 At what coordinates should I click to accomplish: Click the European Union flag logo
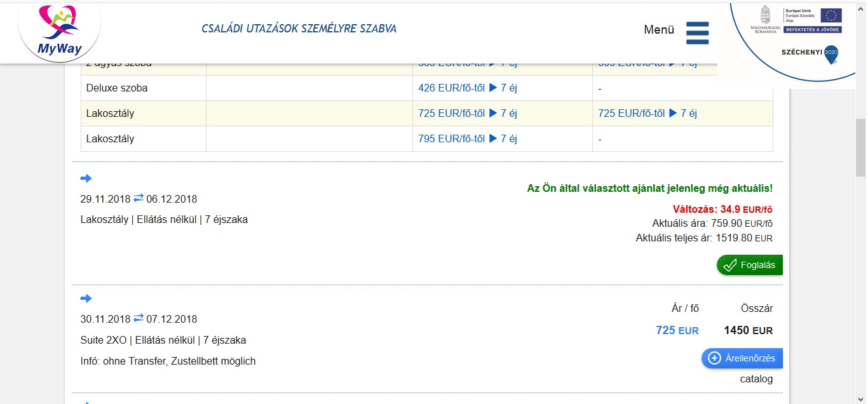point(831,15)
